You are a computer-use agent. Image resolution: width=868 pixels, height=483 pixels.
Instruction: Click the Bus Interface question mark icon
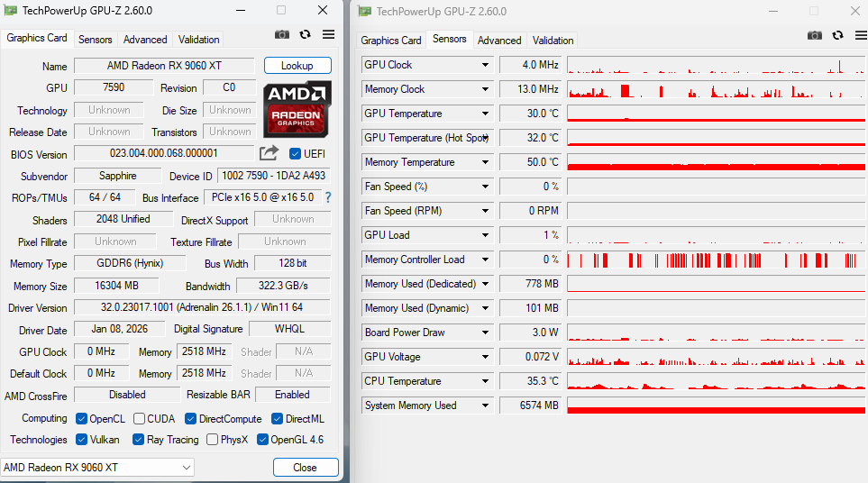click(328, 197)
